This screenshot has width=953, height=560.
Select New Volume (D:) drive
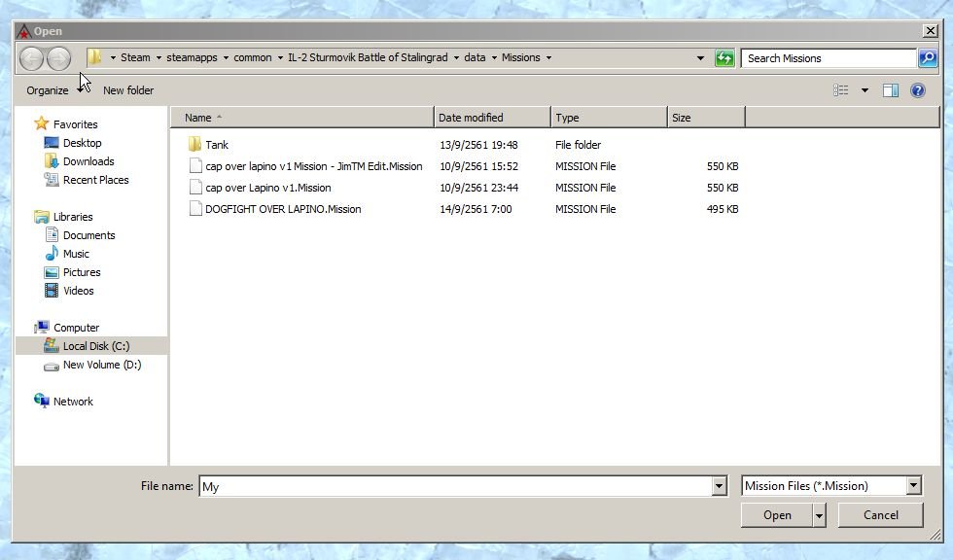(x=101, y=365)
